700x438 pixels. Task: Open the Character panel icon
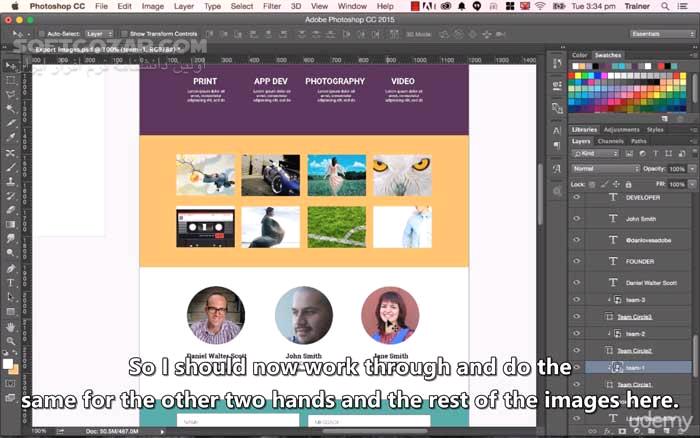click(557, 130)
